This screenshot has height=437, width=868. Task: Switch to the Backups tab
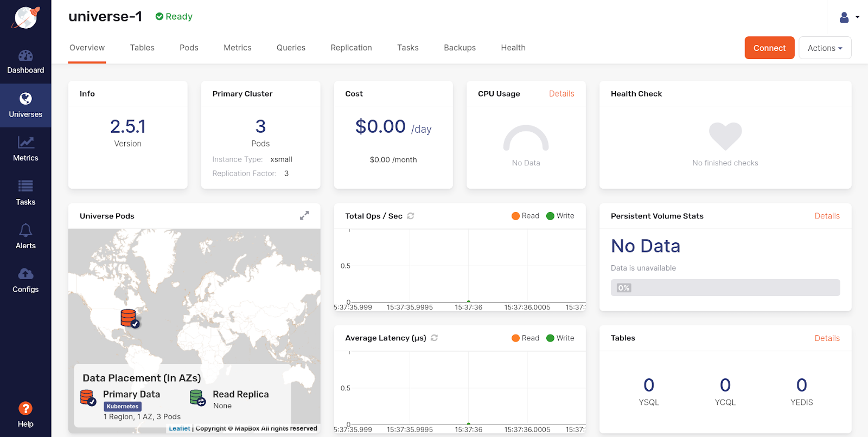coord(459,48)
